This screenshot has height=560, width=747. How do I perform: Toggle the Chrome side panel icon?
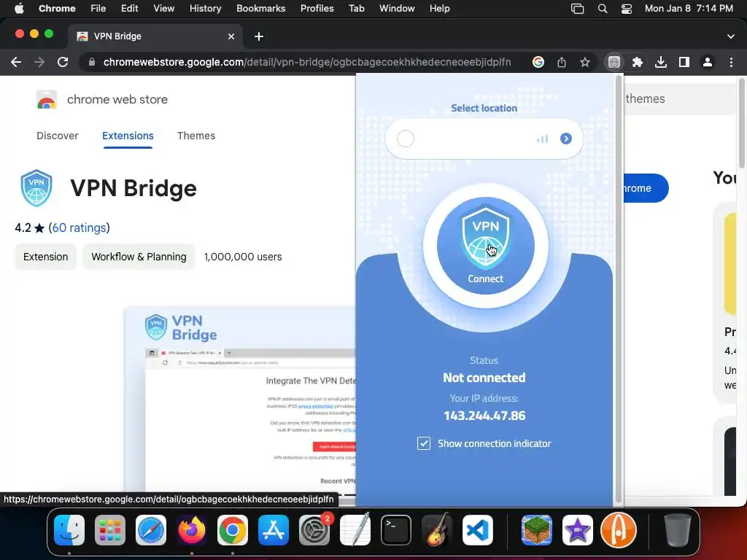684,62
